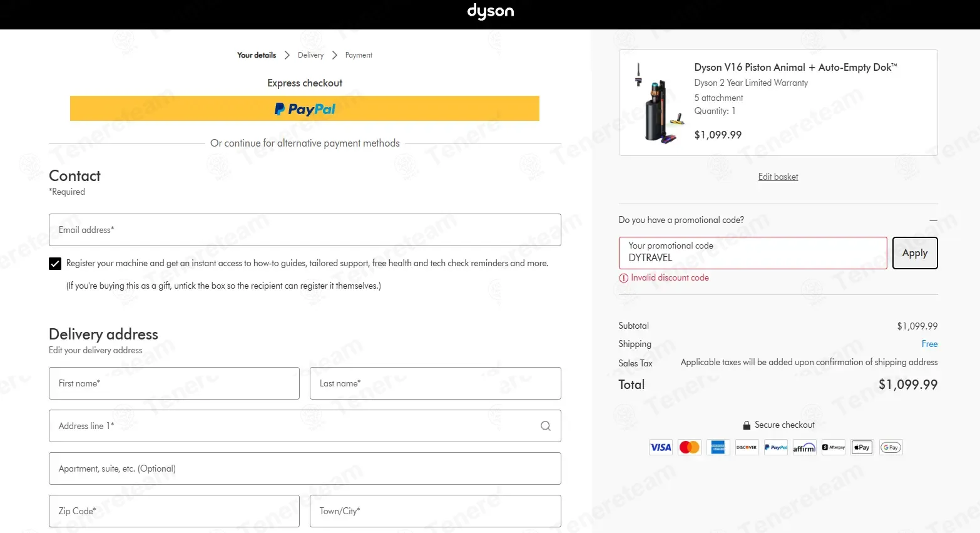Image resolution: width=980 pixels, height=533 pixels.
Task: Go to the Payment step in breadcrumb
Action: tap(359, 55)
